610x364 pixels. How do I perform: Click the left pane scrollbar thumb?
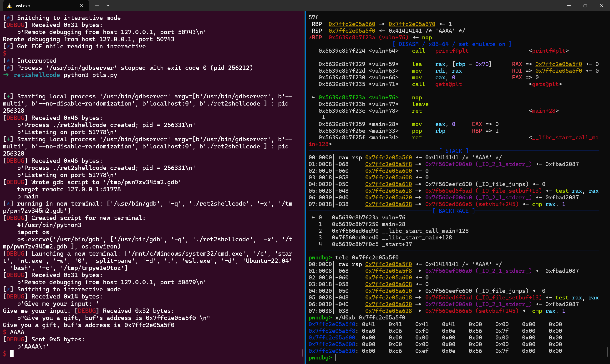[x=302, y=353]
